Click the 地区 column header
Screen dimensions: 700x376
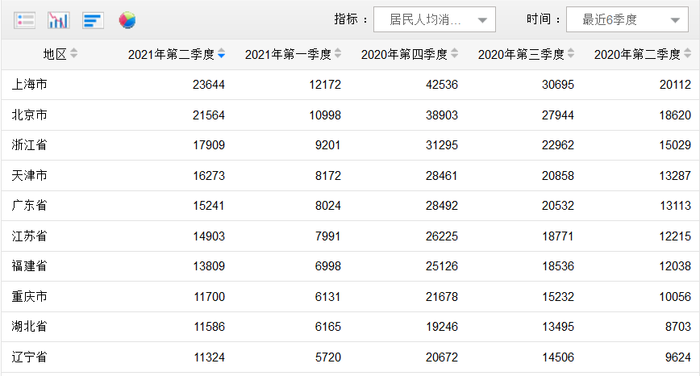point(54,54)
